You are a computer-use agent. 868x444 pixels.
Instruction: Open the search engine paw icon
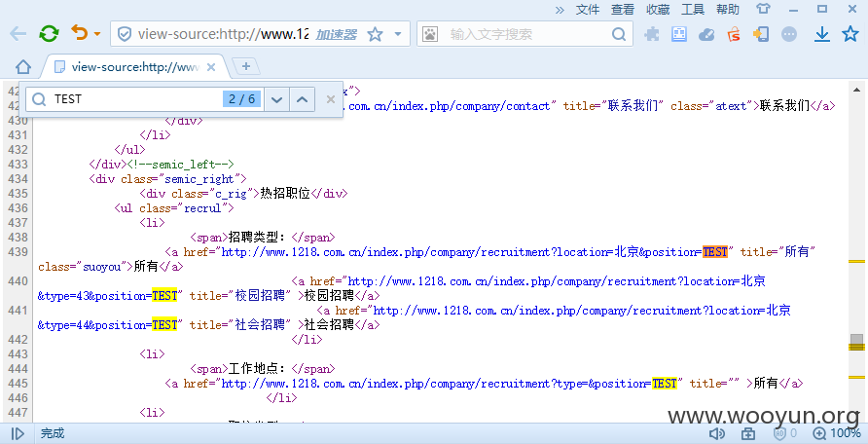click(430, 34)
